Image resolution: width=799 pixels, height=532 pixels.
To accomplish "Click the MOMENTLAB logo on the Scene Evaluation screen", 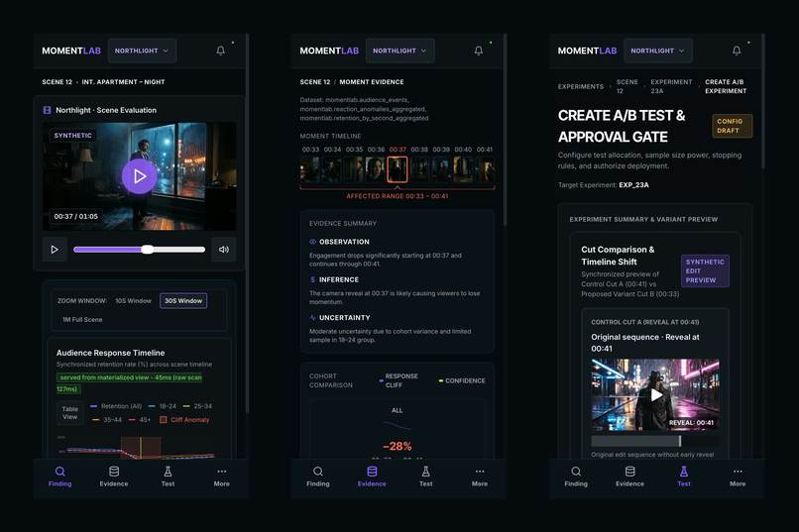I will click(x=71, y=51).
